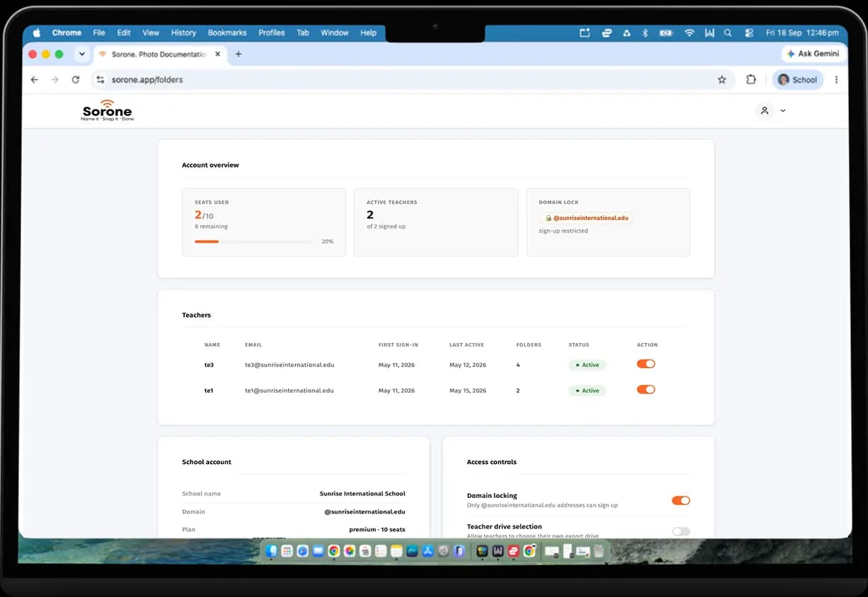Open Mail from the Dock

[x=318, y=551]
